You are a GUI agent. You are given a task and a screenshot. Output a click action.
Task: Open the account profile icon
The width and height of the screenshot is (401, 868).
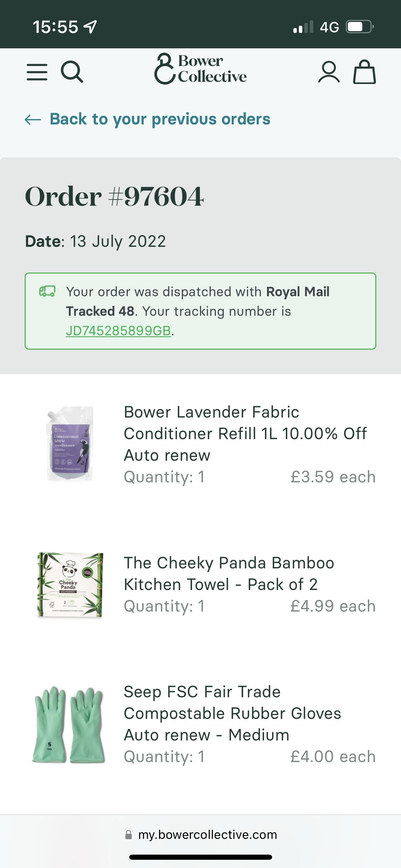pyautogui.click(x=329, y=72)
